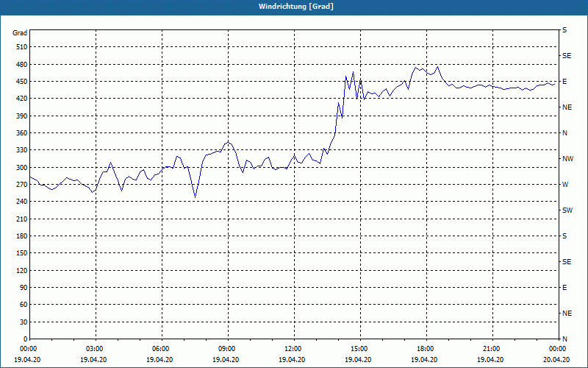Click the 'N' compass label level with 360 degrees

[565, 133]
